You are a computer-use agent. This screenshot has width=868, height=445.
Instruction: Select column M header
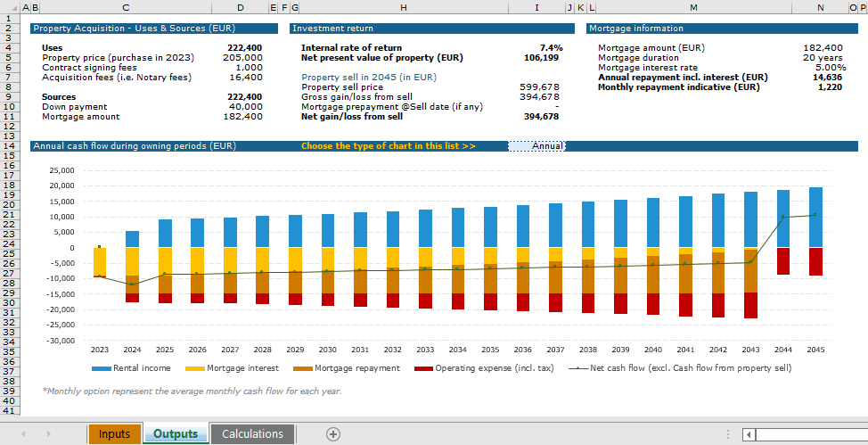tap(692, 7)
